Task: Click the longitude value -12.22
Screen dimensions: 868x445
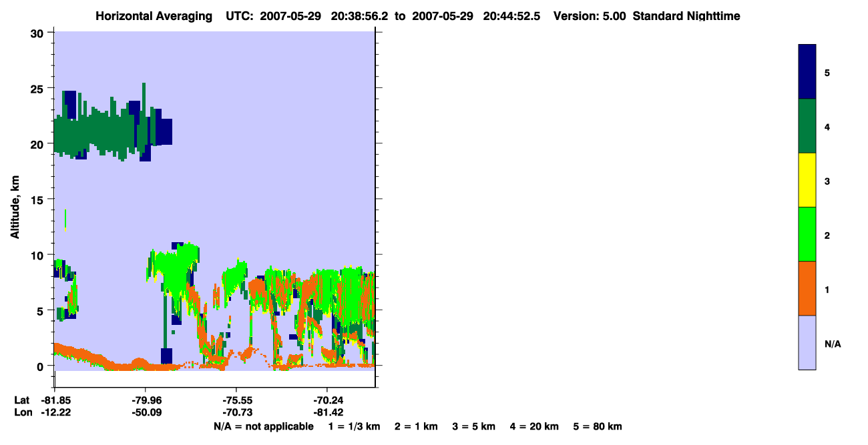Action: [x=55, y=412]
